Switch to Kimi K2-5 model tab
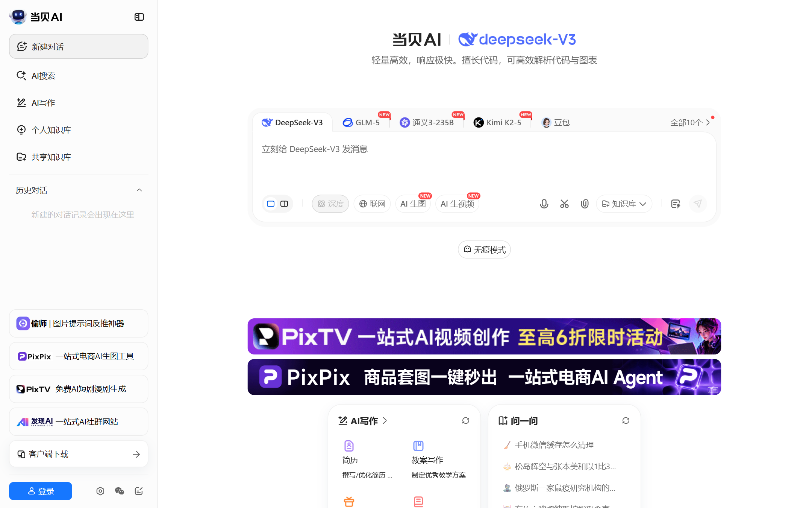 point(497,122)
